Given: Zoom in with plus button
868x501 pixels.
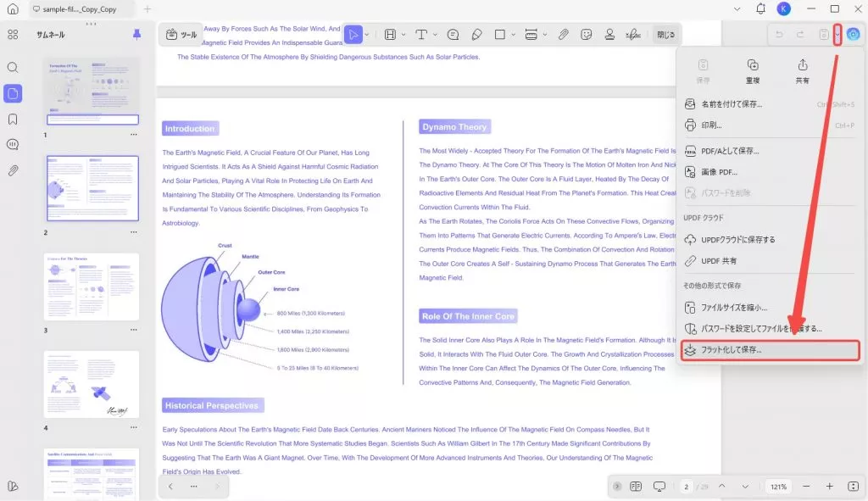Looking at the screenshot, I should click(x=829, y=486).
